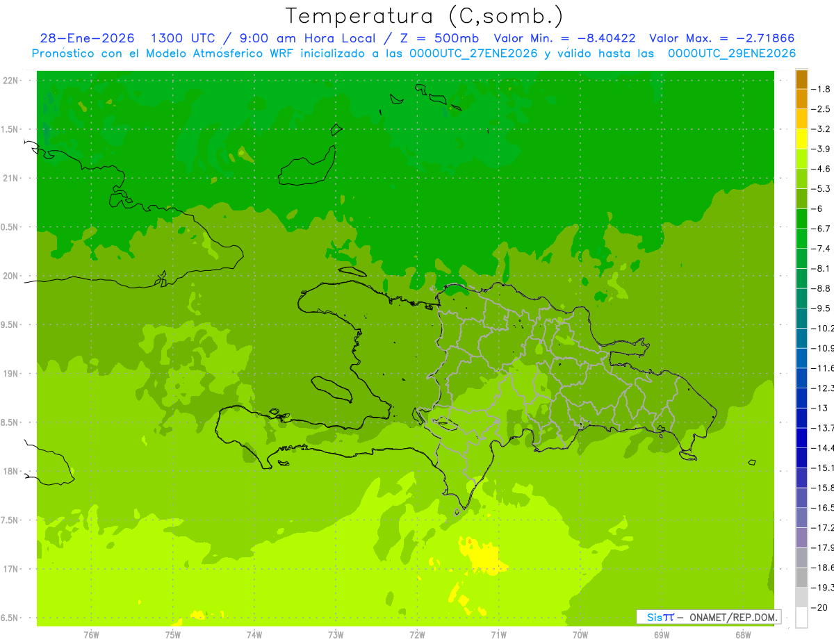
Task: Click the "-13" colorbar label
Action: pos(819,408)
